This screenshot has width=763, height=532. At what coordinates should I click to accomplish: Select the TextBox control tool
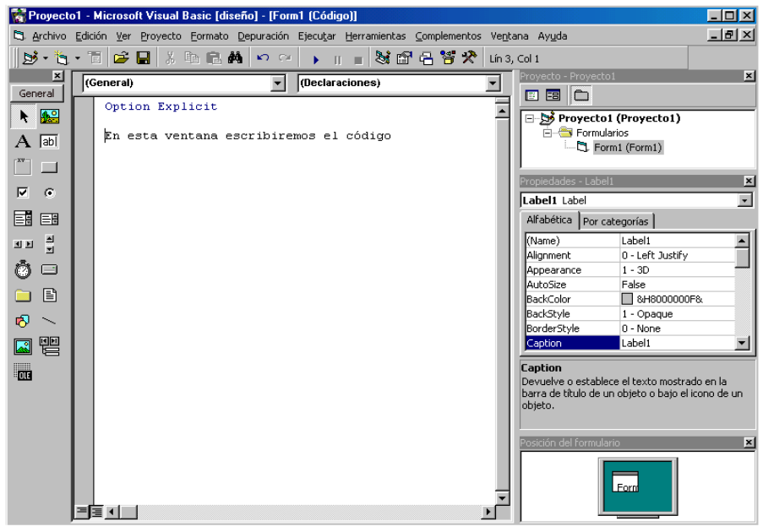tap(49, 142)
